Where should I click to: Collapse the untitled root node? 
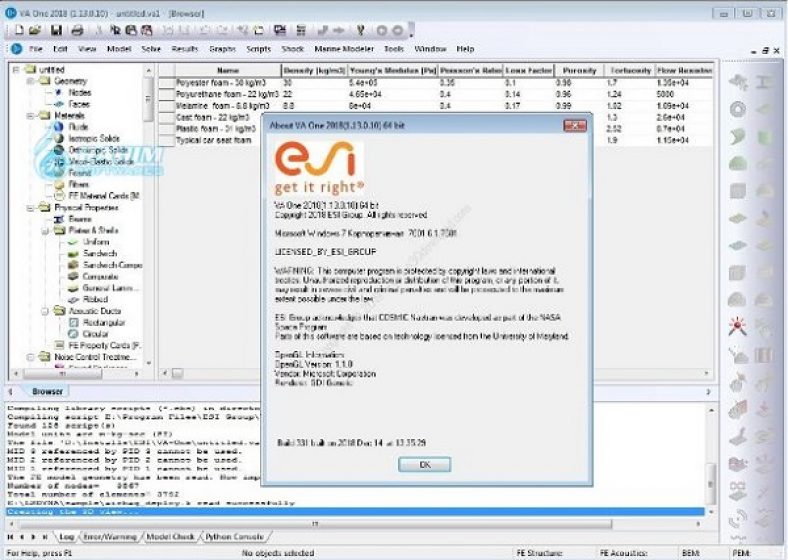(16, 69)
